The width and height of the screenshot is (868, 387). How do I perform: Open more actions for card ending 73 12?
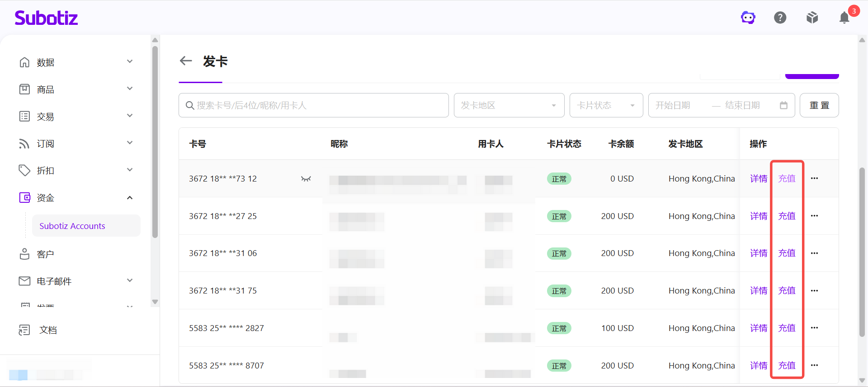click(814, 178)
